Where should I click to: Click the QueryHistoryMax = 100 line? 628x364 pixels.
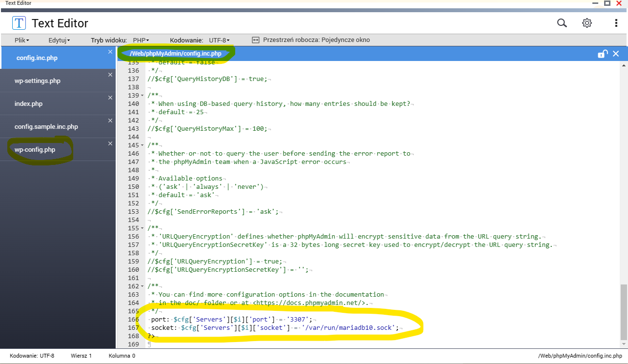coord(209,129)
